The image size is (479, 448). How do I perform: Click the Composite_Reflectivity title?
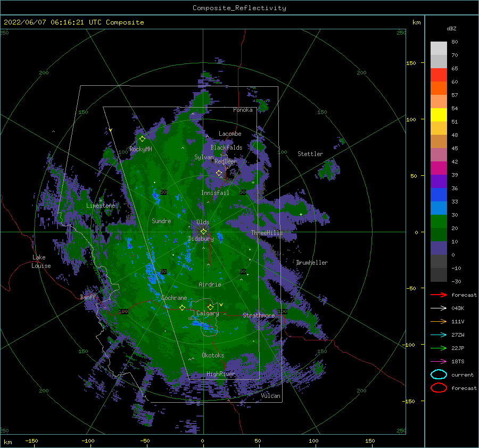pos(240,8)
